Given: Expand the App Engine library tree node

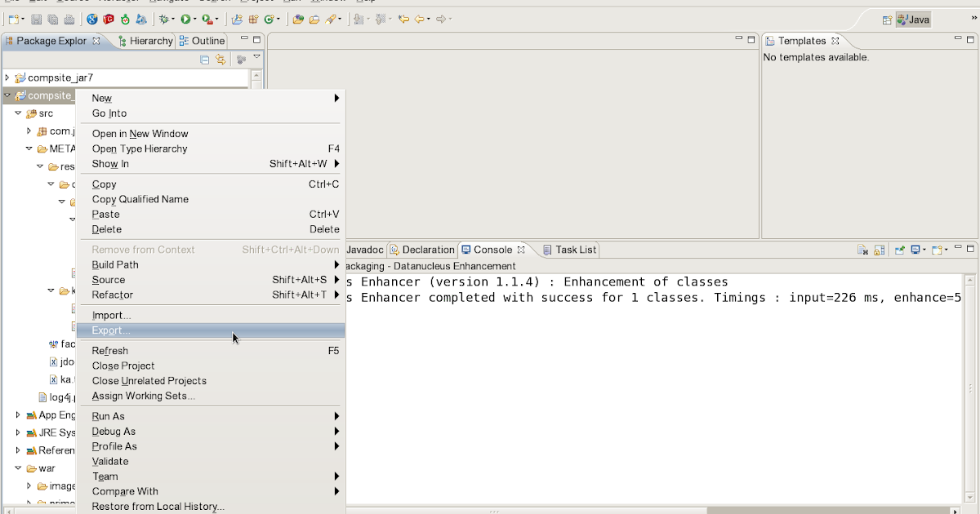Looking at the screenshot, I should 18,415.
